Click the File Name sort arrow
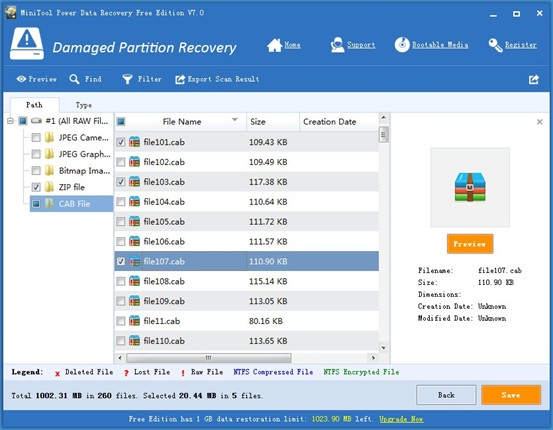The height and width of the screenshot is (430, 553). point(235,120)
